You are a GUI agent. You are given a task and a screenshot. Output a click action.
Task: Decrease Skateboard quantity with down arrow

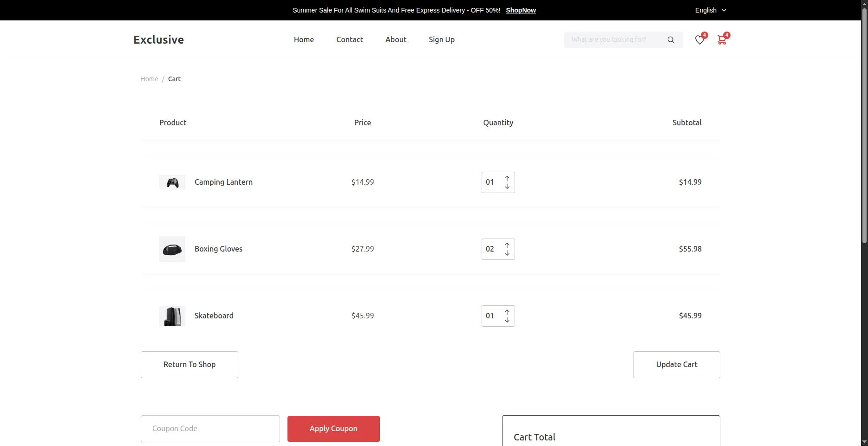click(507, 320)
